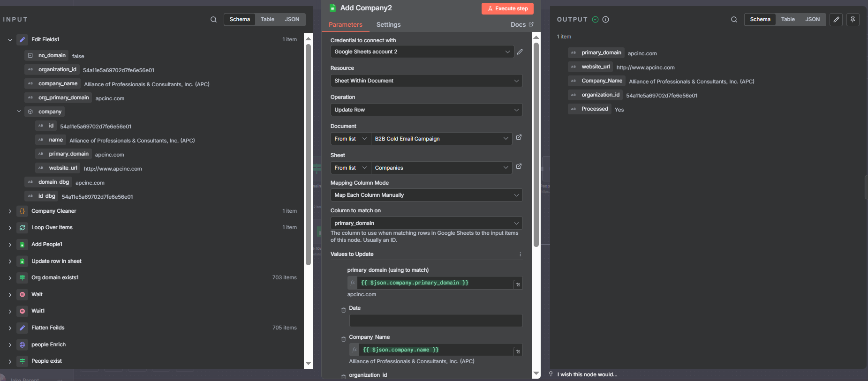Image resolution: width=868 pixels, height=381 pixels.
Task: Open the Column to match on dropdown
Action: [426, 223]
